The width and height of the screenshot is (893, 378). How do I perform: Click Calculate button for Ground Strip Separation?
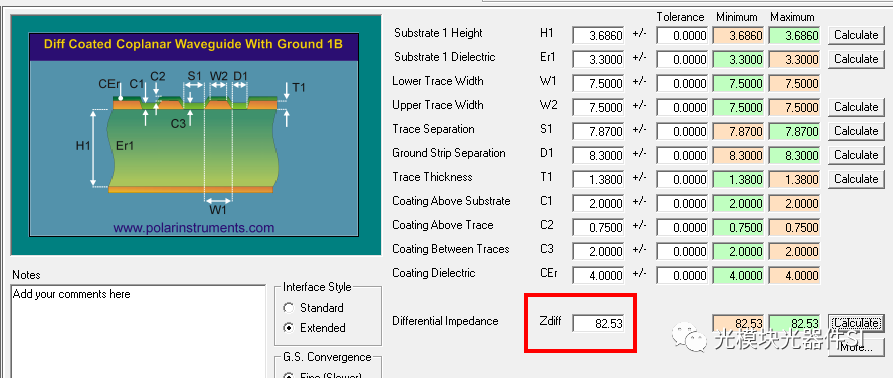tap(856, 154)
